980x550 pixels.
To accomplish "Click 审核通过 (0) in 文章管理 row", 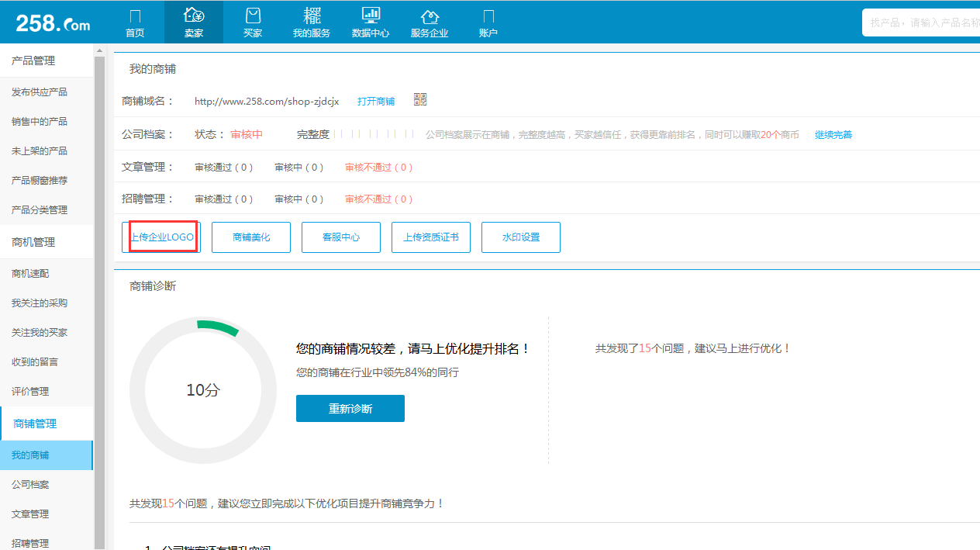I will [224, 167].
